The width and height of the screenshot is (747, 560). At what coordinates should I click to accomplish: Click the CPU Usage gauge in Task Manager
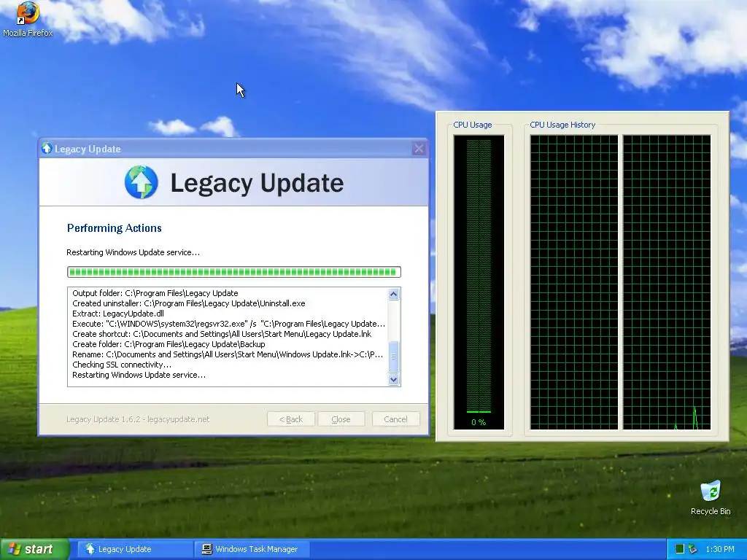479,282
